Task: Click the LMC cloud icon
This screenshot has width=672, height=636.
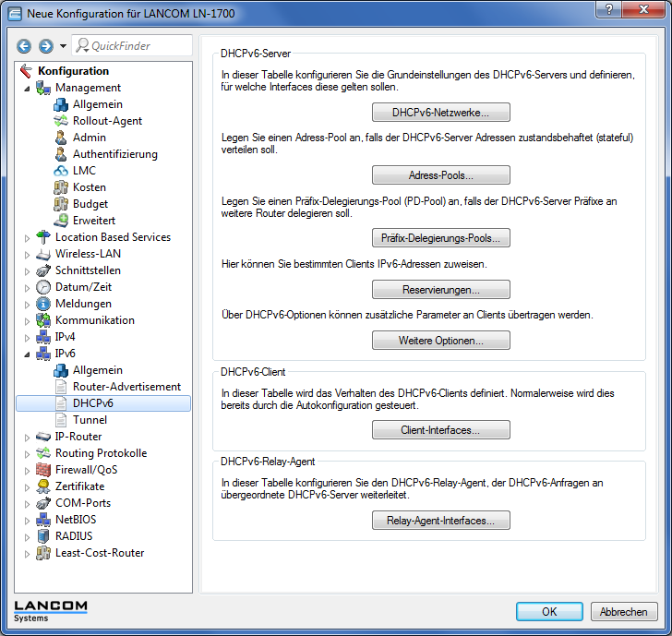Action: point(61,171)
